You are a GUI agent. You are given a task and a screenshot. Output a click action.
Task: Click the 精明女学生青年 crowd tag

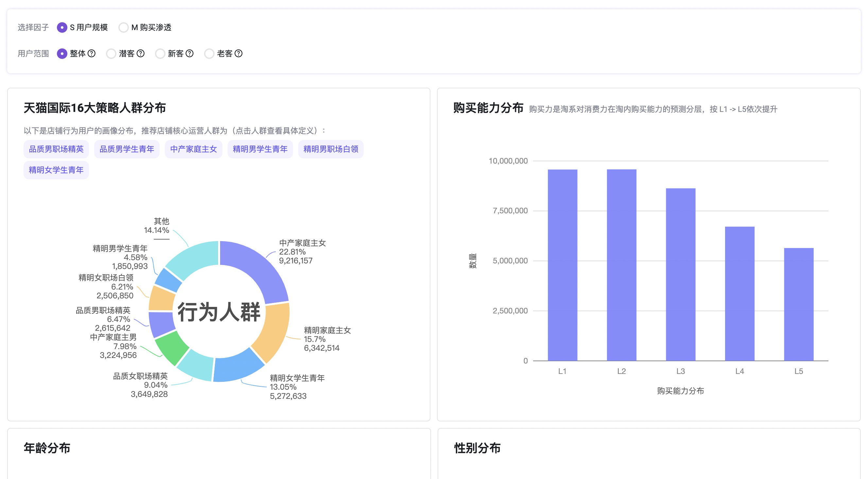click(56, 170)
